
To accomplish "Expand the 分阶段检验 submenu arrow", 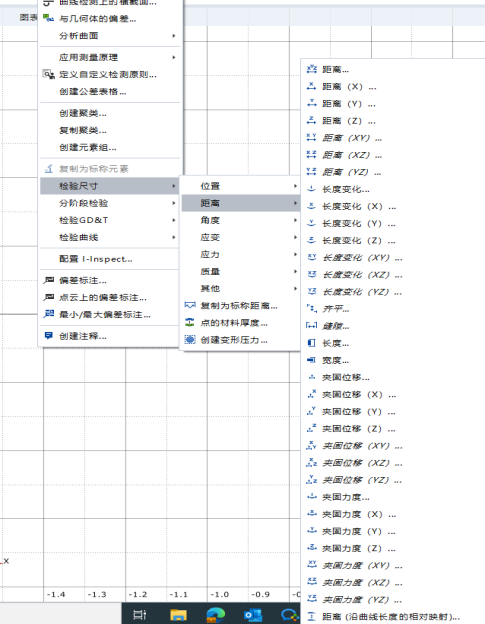I will tap(174, 203).
